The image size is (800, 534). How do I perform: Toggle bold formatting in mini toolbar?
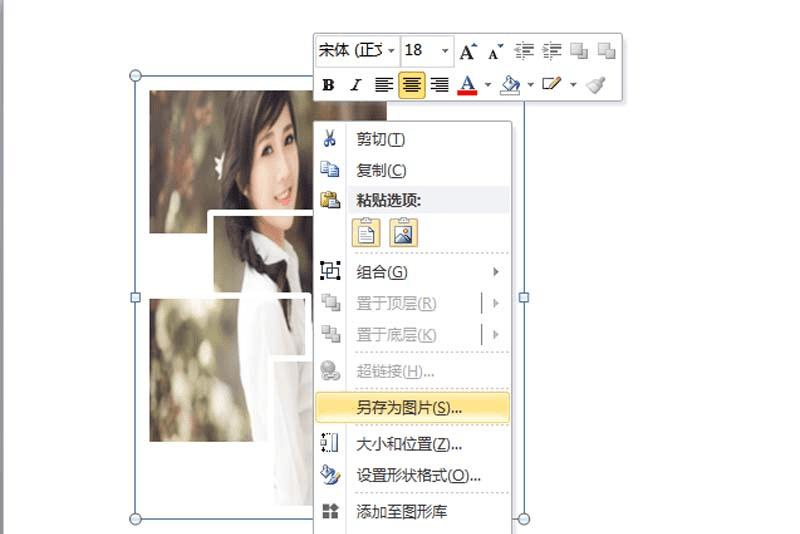pos(329,85)
